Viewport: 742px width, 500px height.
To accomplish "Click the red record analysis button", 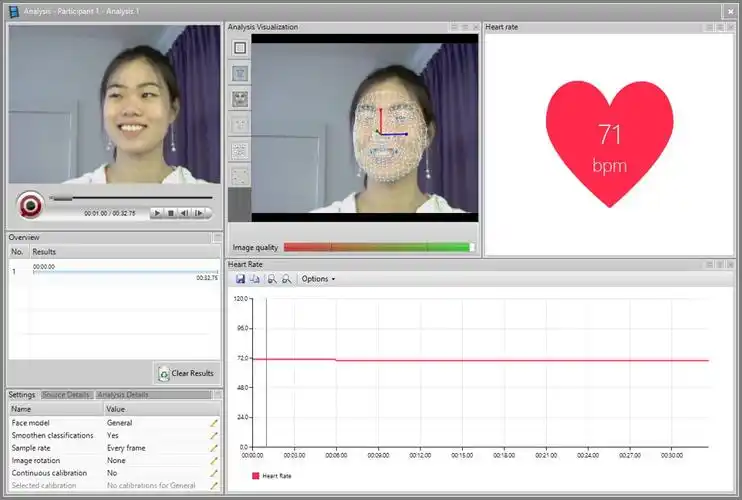I will [30, 205].
